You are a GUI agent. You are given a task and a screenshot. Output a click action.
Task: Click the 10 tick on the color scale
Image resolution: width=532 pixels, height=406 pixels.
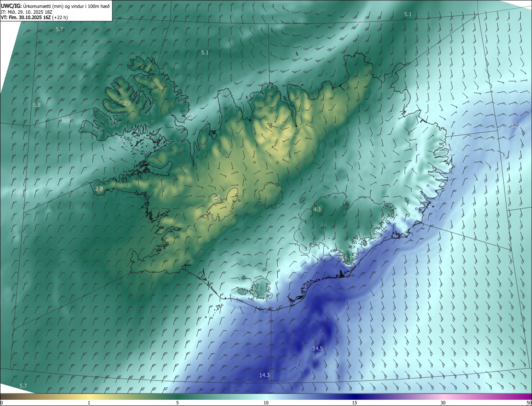266,403
